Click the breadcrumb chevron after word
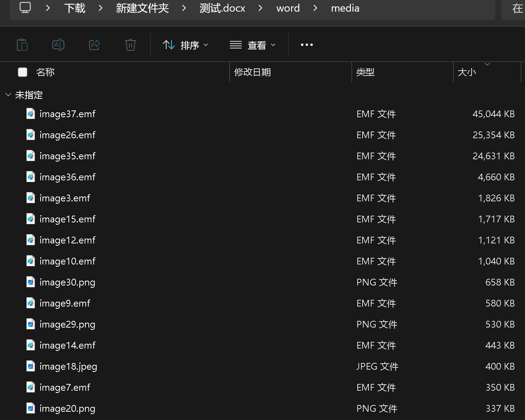525x420 pixels. click(315, 8)
